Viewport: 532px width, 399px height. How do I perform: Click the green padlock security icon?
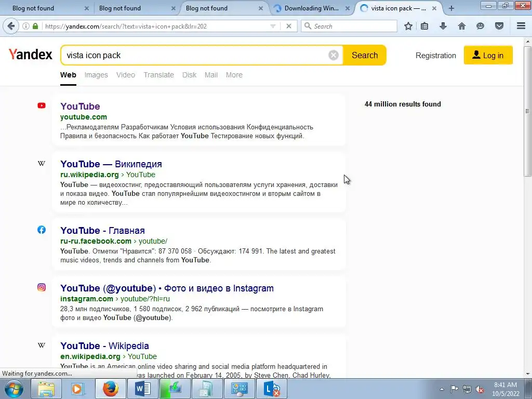point(35,26)
